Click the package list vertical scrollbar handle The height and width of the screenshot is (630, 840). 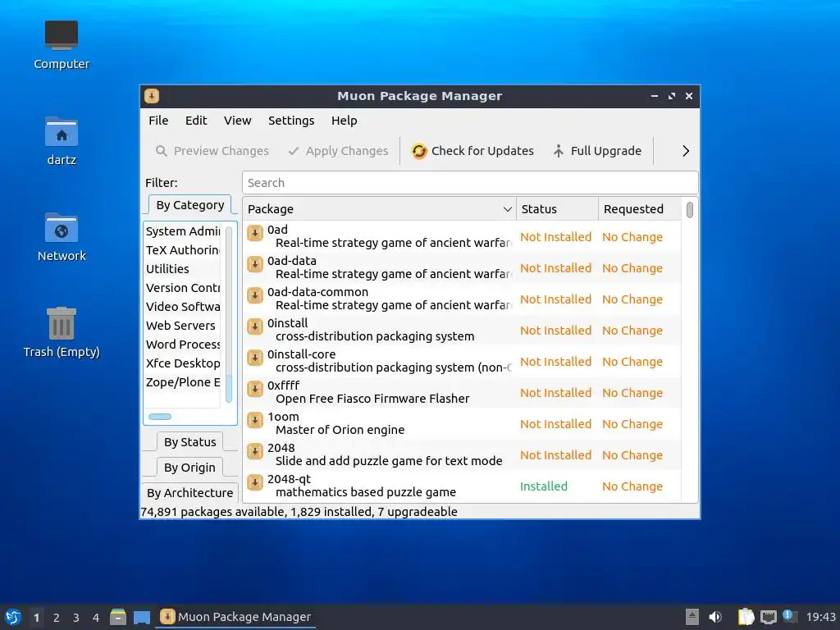tap(689, 210)
